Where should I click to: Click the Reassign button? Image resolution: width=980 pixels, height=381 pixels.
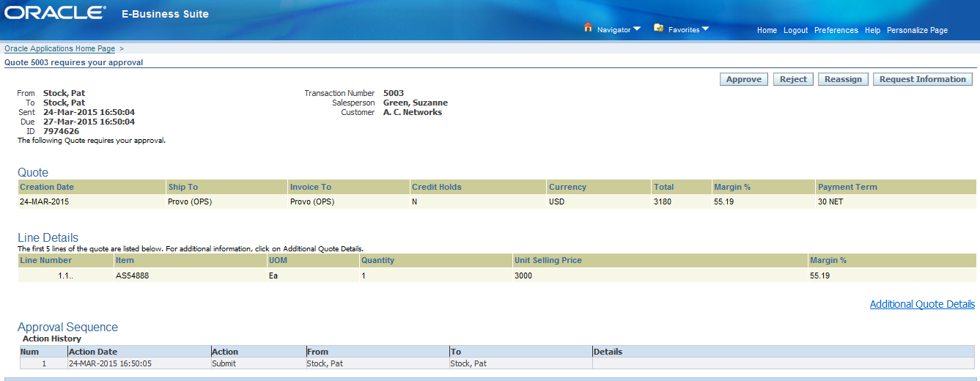843,79
